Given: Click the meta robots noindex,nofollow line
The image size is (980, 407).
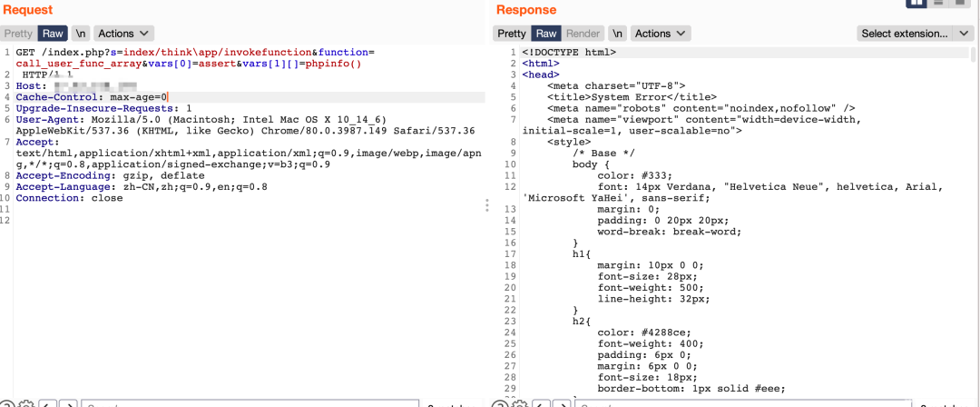Looking at the screenshot, I should click(x=701, y=108).
